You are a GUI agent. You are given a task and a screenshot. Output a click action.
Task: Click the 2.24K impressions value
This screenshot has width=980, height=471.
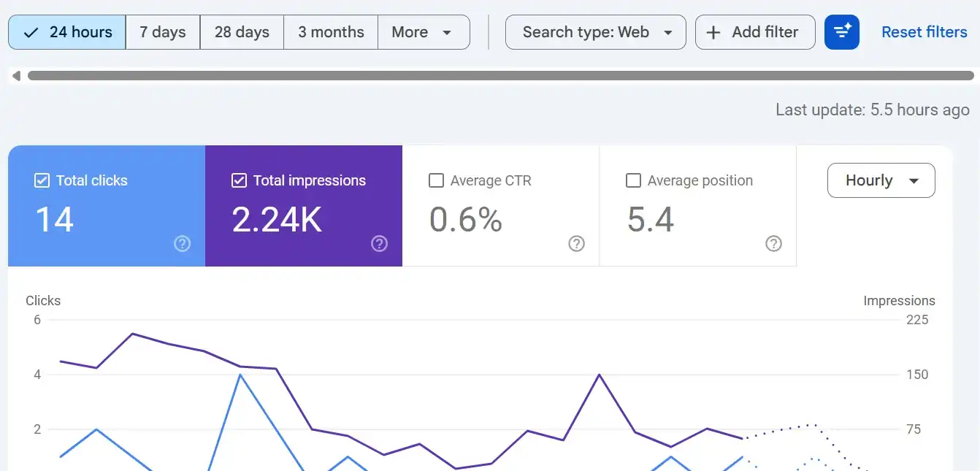click(277, 220)
